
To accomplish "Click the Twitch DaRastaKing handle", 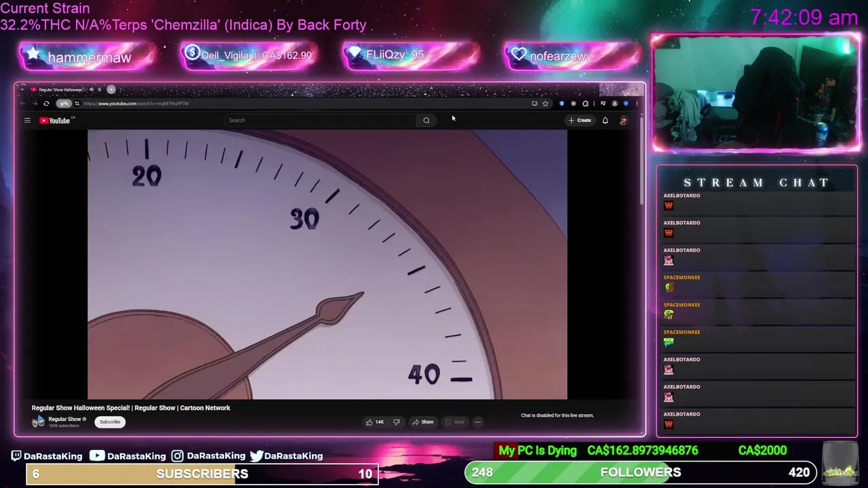I will pos(46,456).
